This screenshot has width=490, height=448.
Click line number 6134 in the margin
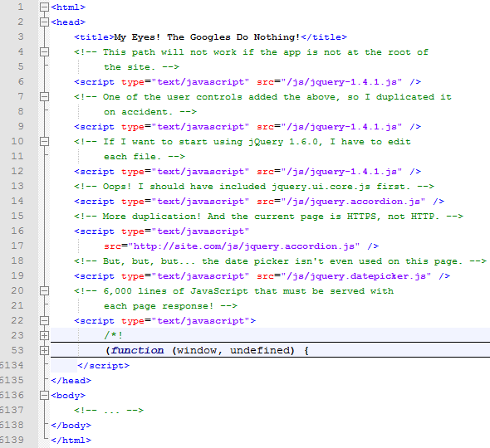[12, 365]
